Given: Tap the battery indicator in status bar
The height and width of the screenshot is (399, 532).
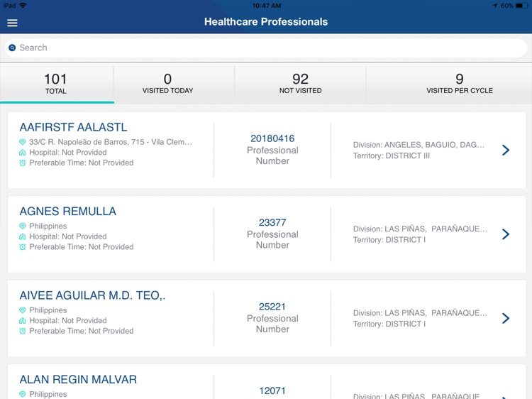Looking at the screenshot, I should point(521,6).
